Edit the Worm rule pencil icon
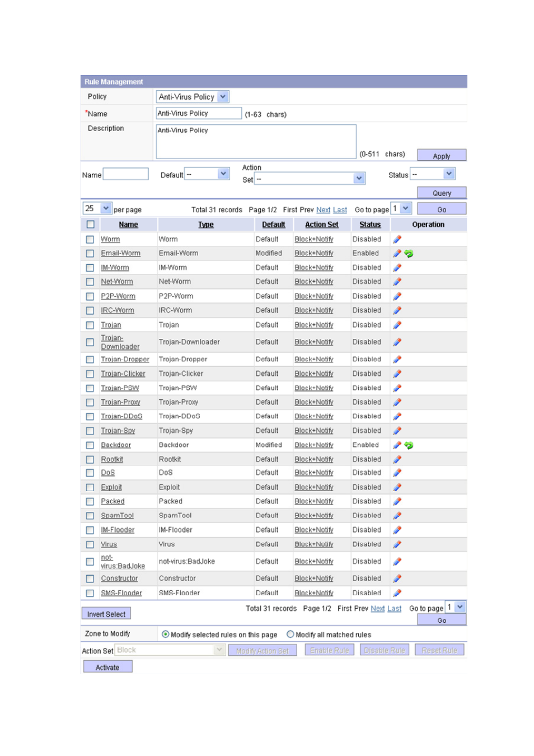 (397, 239)
